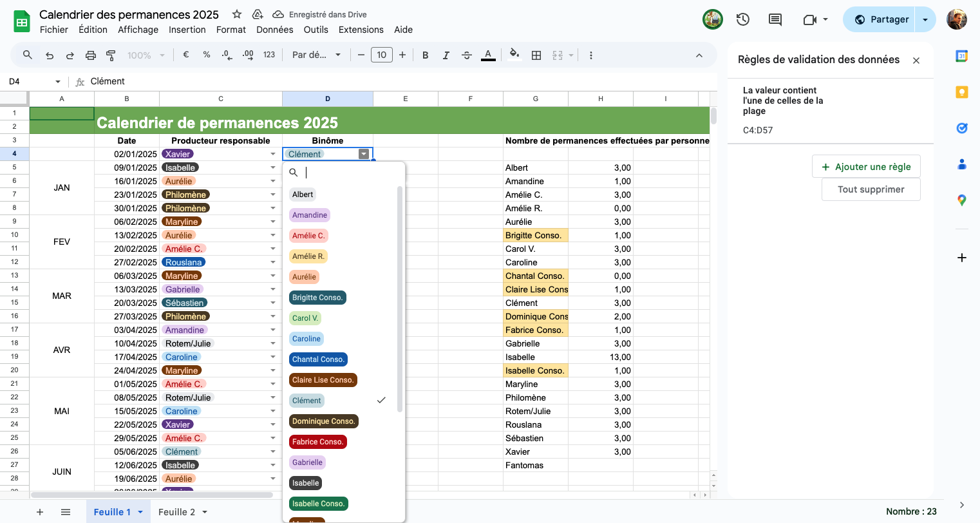The height and width of the screenshot is (523, 980).
Task: Switch to Feuille 2 sheet tab
Action: coord(176,512)
